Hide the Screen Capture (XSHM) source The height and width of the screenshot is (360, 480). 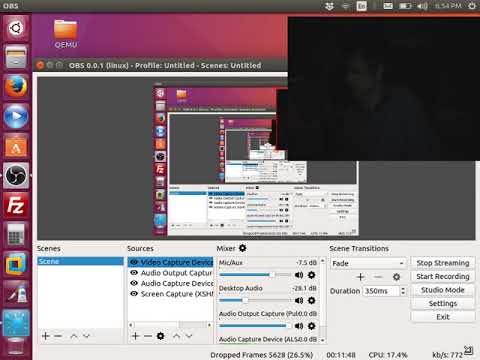point(134,294)
